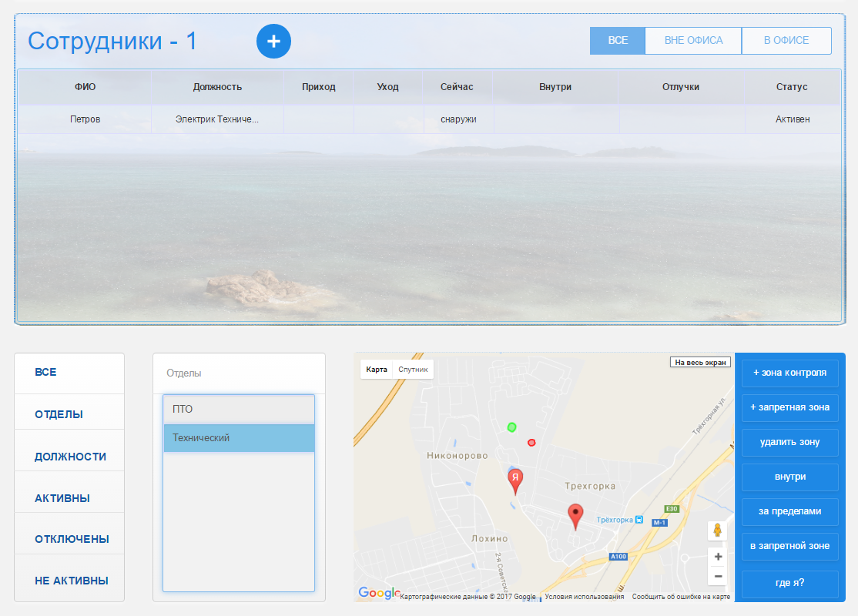The height and width of the screenshot is (616, 858).
Task: Click the Должность column header
Action: (217, 87)
